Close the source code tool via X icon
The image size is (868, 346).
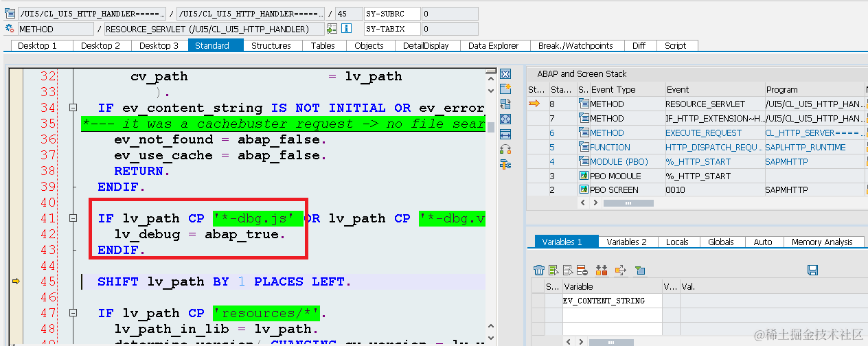click(505, 74)
